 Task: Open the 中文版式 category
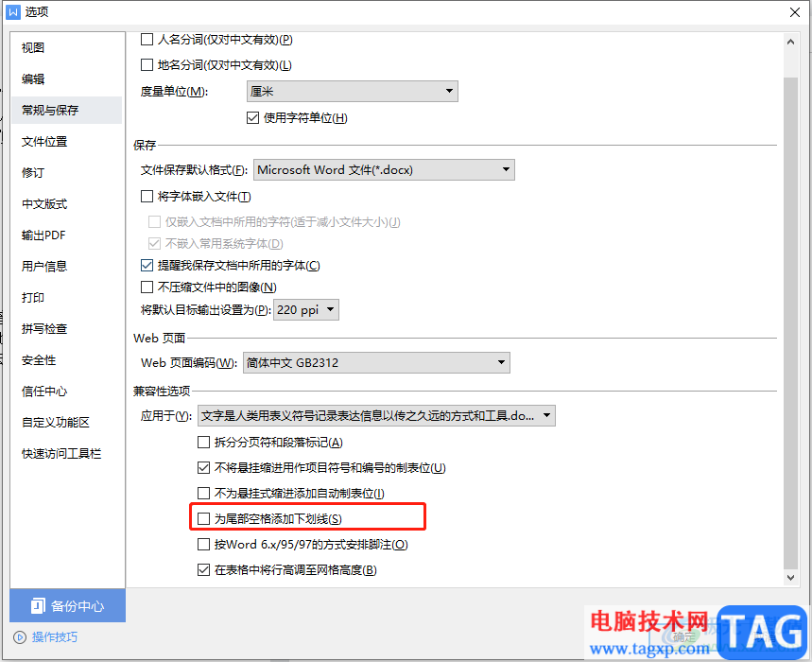(44, 203)
